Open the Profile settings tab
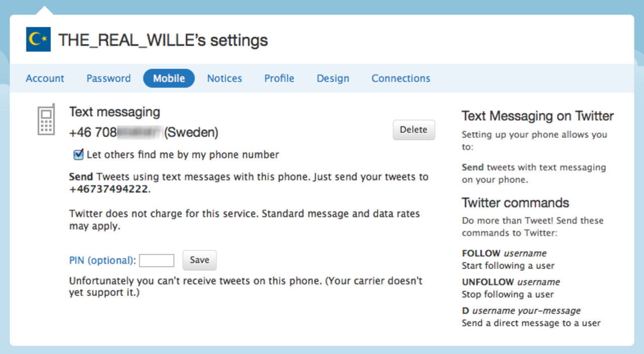 (x=279, y=78)
